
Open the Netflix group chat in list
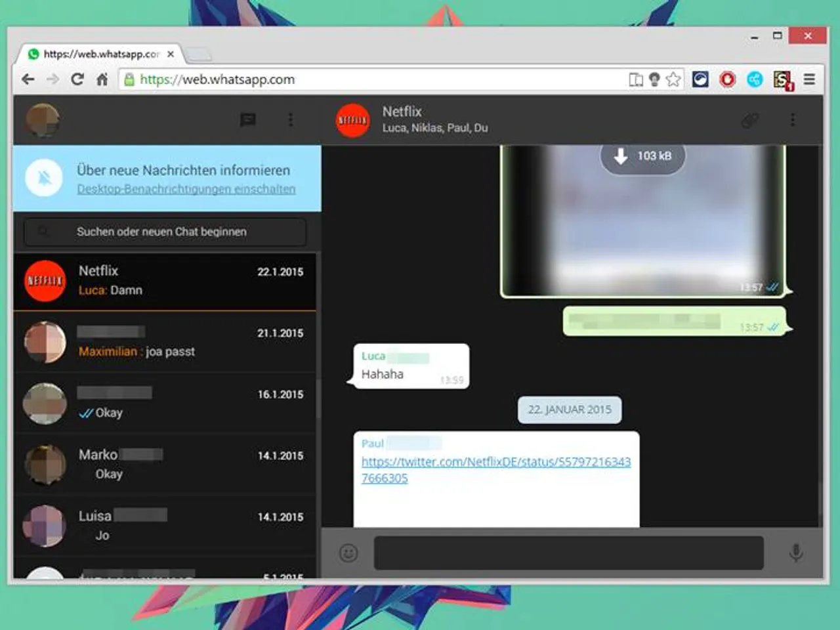(165, 281)
